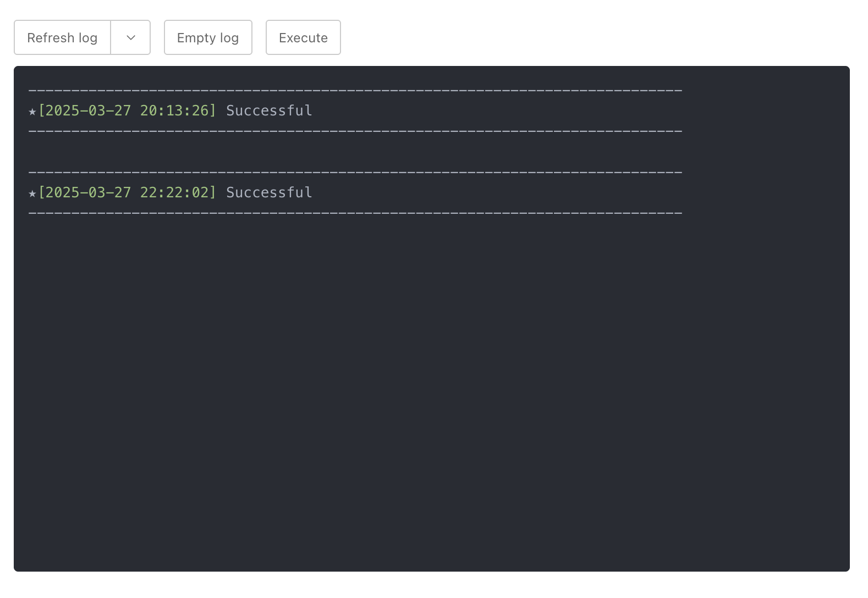Click the blank gap between the two log entries
The width and height of the screenshot is (868, 598).
coord(355,152)
